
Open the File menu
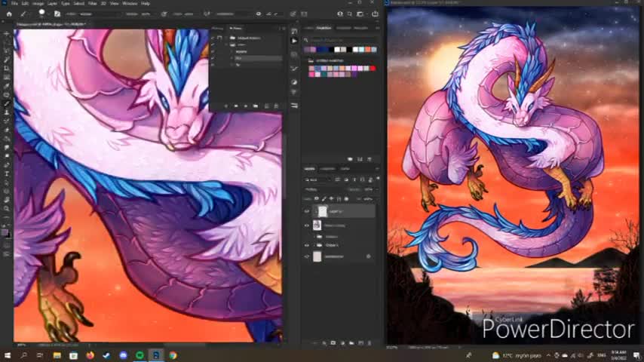pos(14,3)
